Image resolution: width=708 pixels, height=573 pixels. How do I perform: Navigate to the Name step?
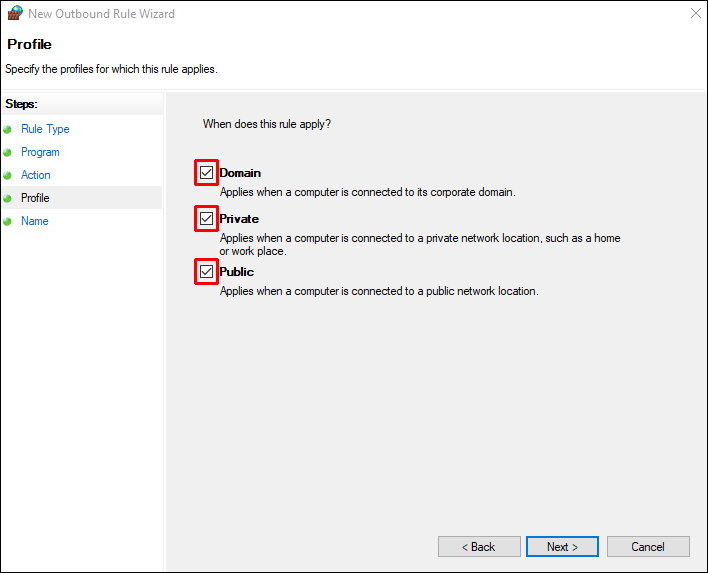point(35,221)
